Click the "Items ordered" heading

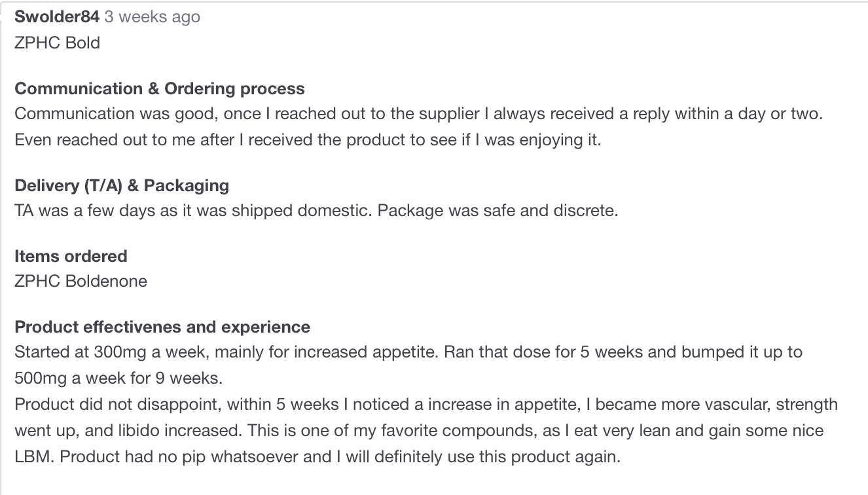pyautogui.click(x=71, y=256)
